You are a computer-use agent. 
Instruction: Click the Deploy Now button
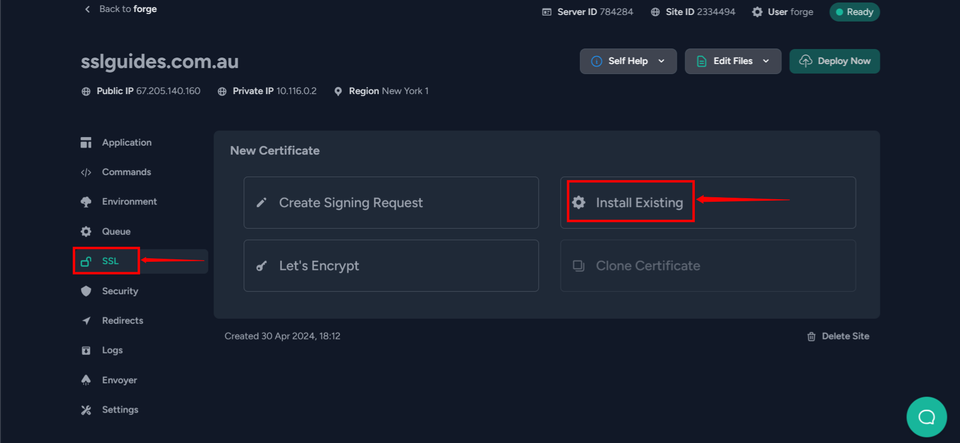(x=834, y=61)
